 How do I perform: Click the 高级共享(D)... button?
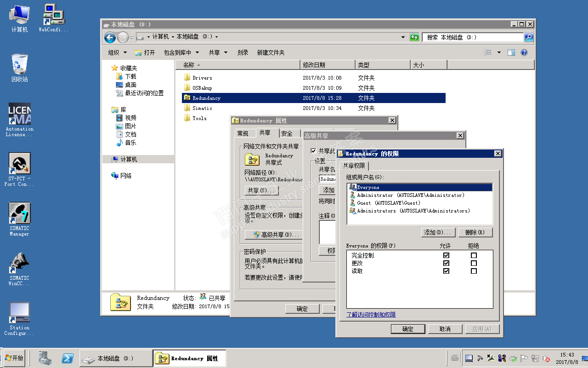tap(273, 235)
